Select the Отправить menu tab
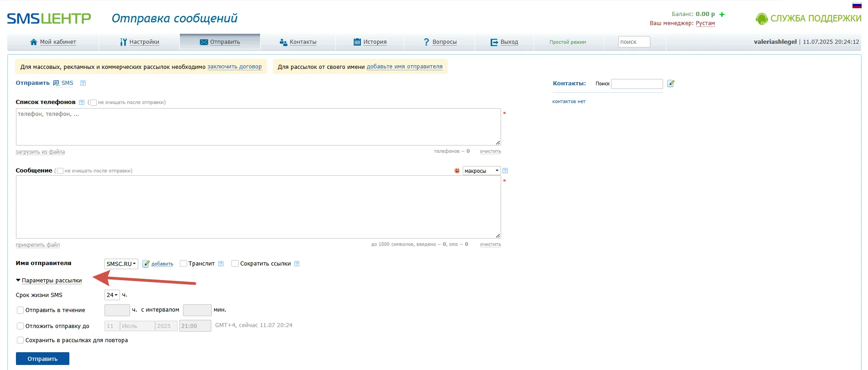The width and height of the screenshot is (868, 370). (x=220, y=42)
